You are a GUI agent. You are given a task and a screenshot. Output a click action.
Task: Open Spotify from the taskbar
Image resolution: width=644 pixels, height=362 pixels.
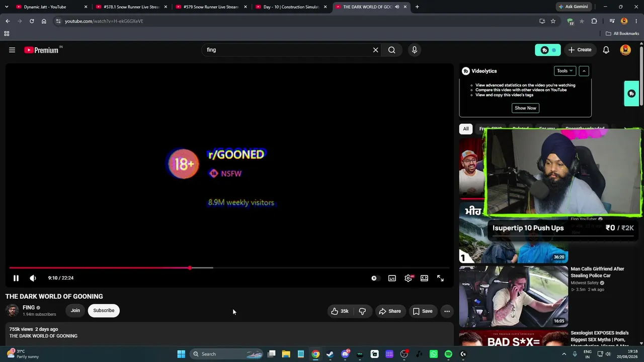[448, 354]
